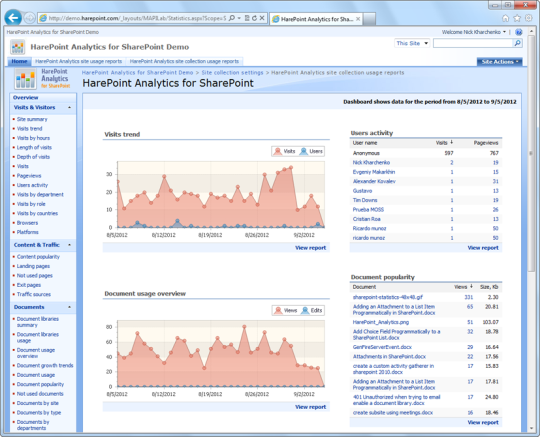Open Nick Kharchenko user link
The image size is (540, 437).
pyautogui.click(x=371, y=163)
